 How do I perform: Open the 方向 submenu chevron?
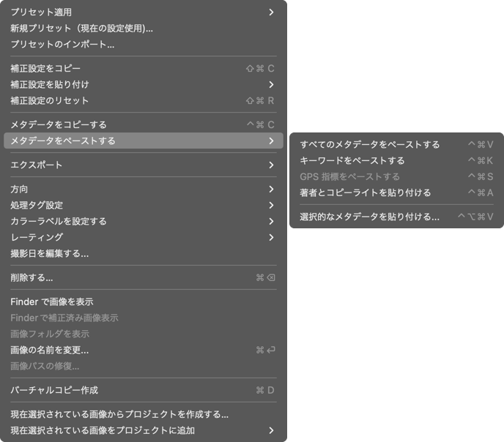coord(271,189)
